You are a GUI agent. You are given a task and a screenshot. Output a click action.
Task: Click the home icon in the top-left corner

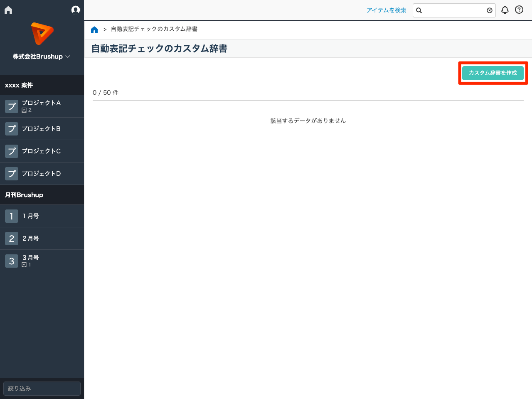click(x=8, y=10)
